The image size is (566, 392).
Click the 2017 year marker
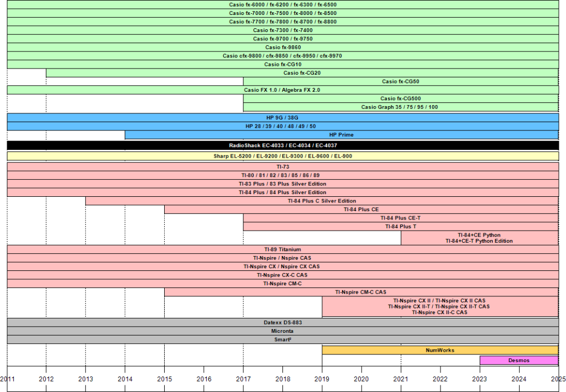[243, 379]
